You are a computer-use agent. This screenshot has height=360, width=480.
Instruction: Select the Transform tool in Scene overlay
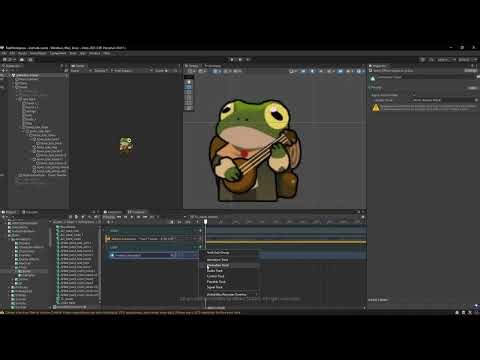[189, 108]
